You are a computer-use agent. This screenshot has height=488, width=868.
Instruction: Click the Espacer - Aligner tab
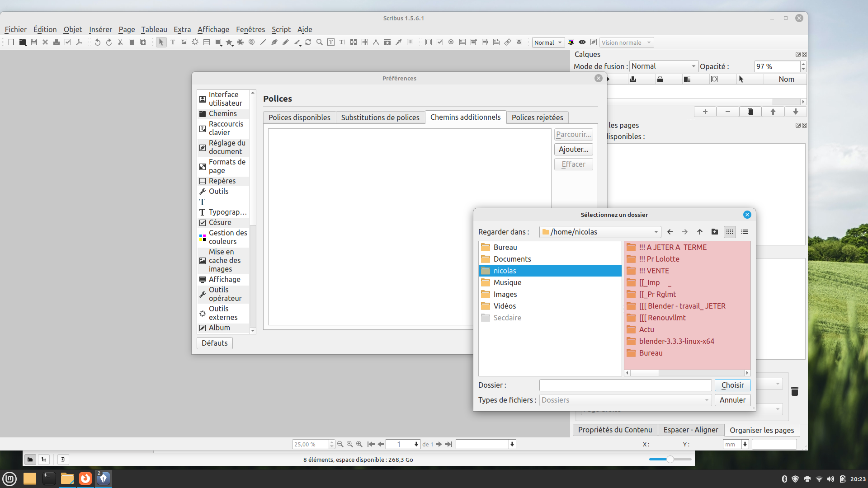pyautogui.click(x=691, y=430)
